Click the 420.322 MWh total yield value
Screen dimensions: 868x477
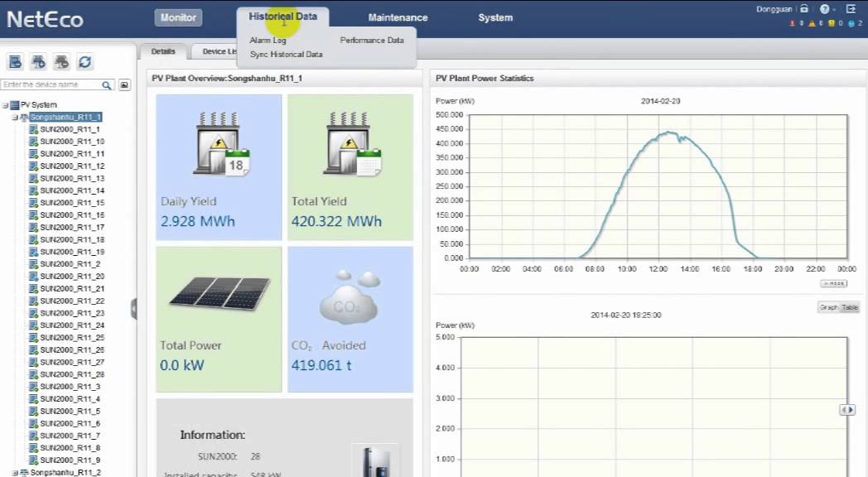coord(336,221)
